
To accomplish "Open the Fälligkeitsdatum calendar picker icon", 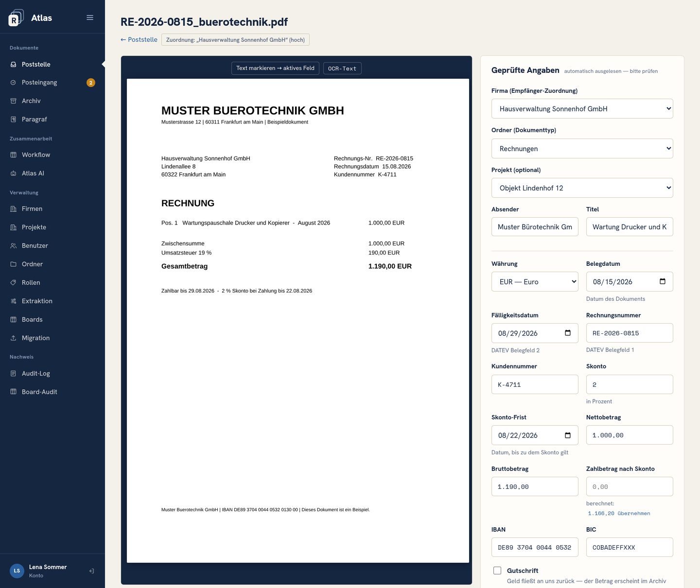I will pyautogui.click(x=567, y=333).
